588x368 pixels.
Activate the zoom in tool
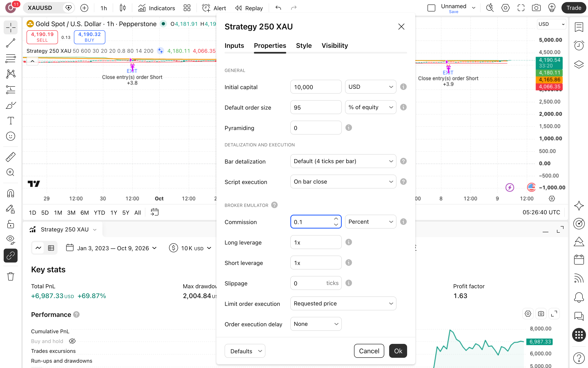coord(10,172)
